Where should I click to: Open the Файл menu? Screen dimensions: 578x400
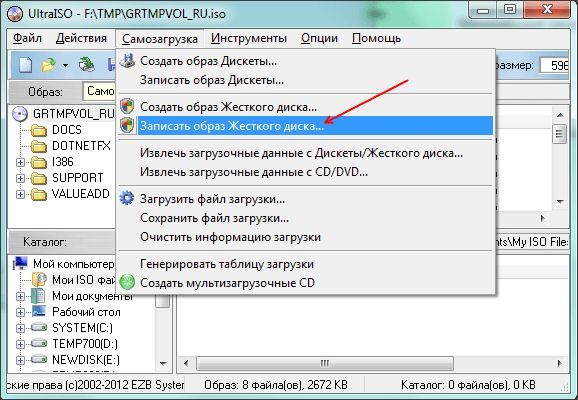[27, 38]
